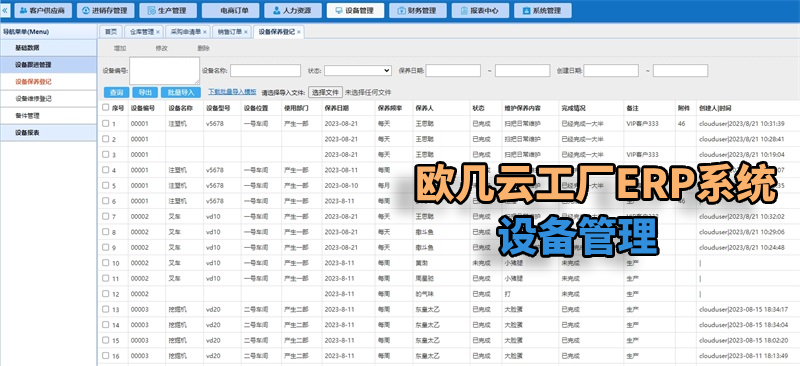The image size is (800, 366).
Task: Open the 下载批量导入模板 link
Action: click(x=232, y=92)
